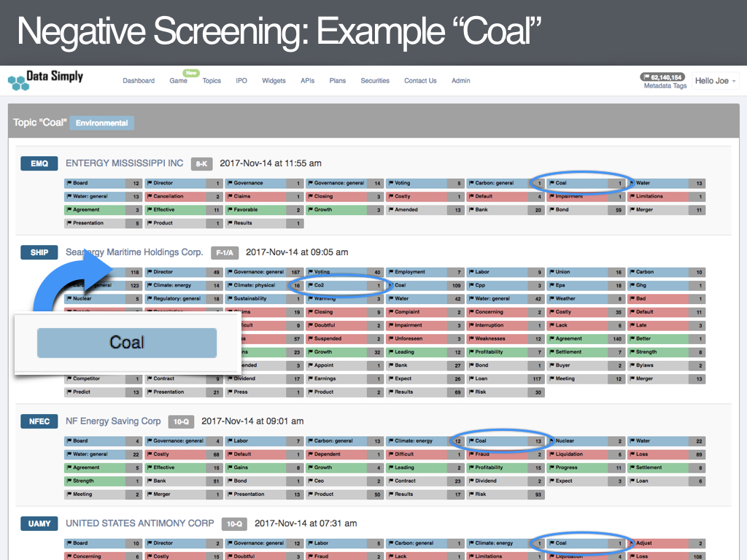Screen dimensions: 747x560
Task: Click the SHIP ticker badge
Action: [x=39, y=252]
